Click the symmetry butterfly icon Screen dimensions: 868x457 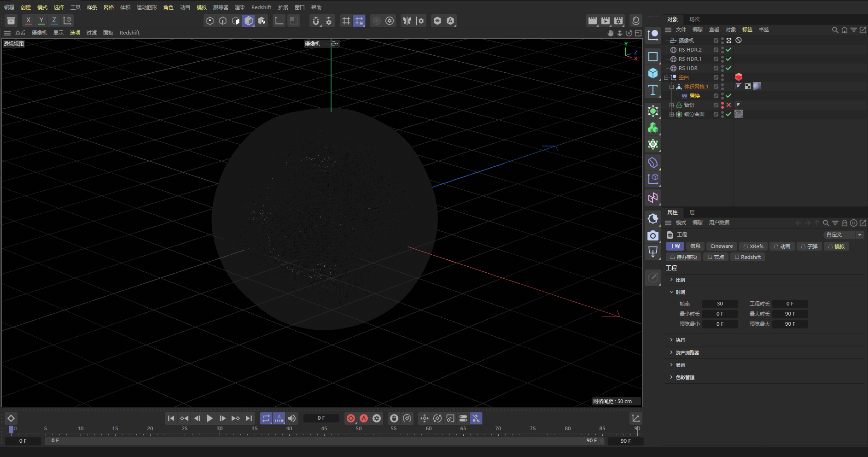coord(407,21)
